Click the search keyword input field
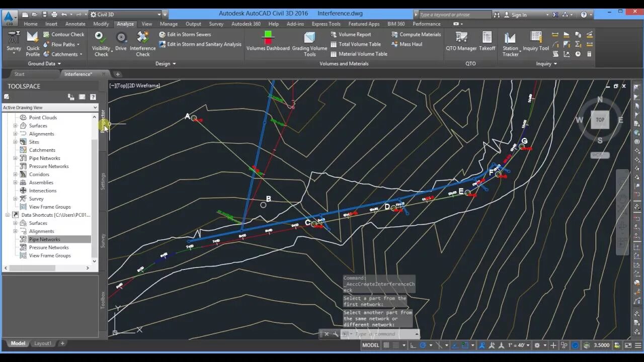Viewport: 644px width, 362px height. tap(455, 15)
